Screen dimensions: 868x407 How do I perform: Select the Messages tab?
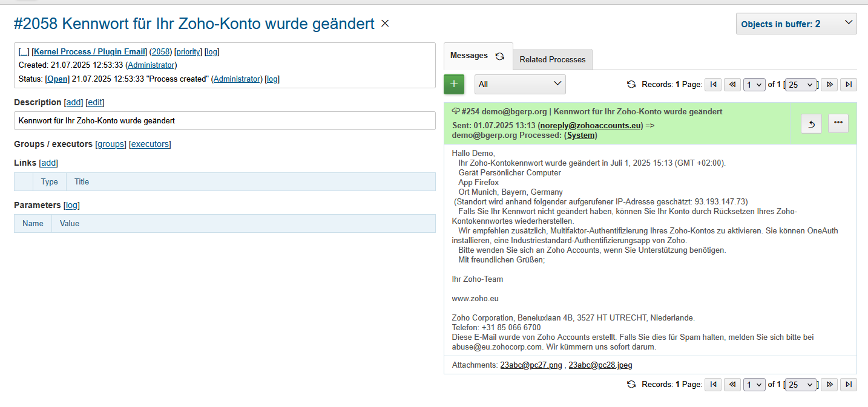click(469, 56)
